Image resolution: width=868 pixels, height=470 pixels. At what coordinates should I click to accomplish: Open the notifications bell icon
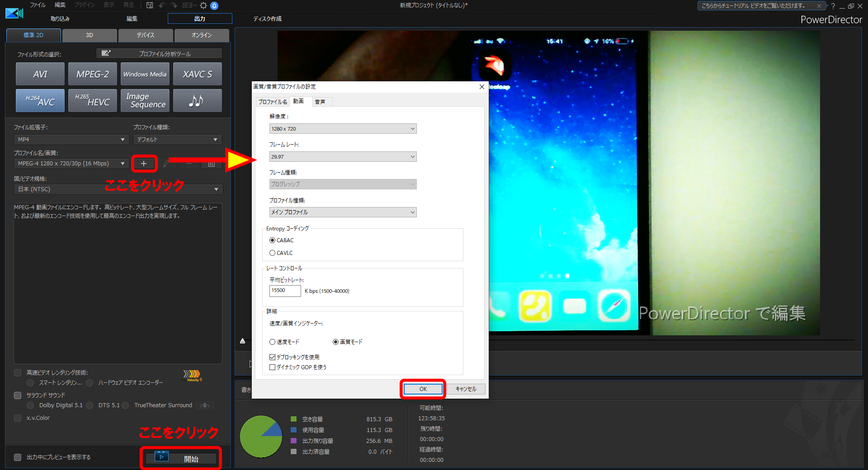coord(215,5)
